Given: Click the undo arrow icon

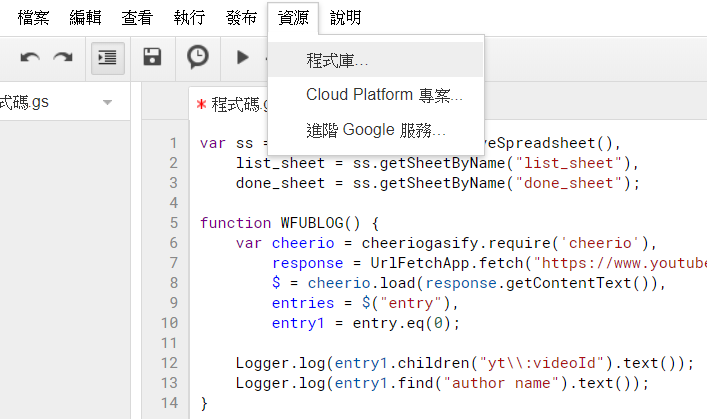Looking at the screenshot, I should (x=30, y=58).
